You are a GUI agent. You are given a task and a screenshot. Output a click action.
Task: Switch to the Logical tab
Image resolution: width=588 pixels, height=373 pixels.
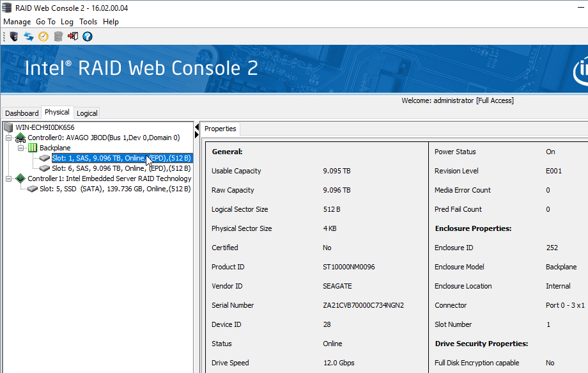coord(87,113)
